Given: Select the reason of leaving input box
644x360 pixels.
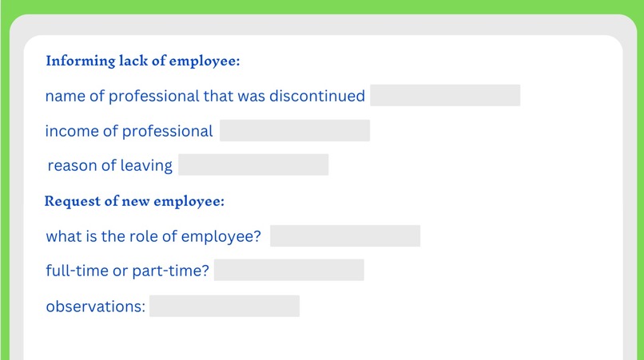Looking at the screenshot, I should click(x=253, y=164).
